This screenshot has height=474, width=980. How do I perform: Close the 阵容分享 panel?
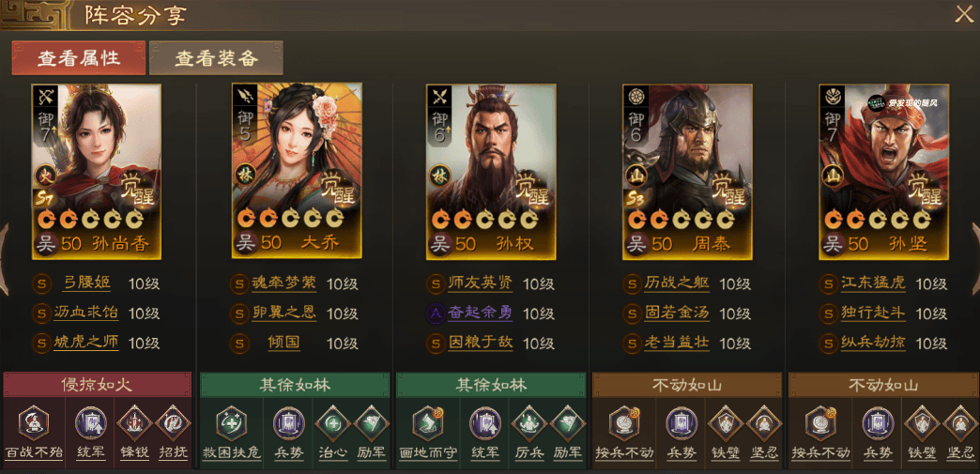[964, 14]
